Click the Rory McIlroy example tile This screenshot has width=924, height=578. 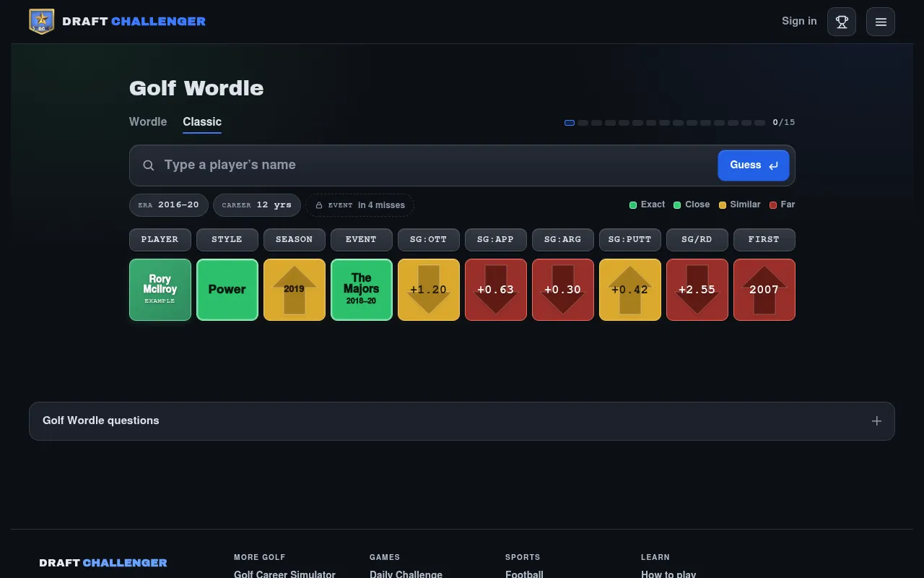point(160,290)
